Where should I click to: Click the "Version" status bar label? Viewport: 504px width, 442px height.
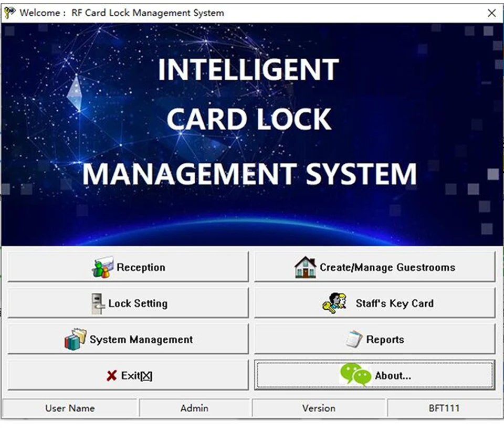[x=319, y=408]
